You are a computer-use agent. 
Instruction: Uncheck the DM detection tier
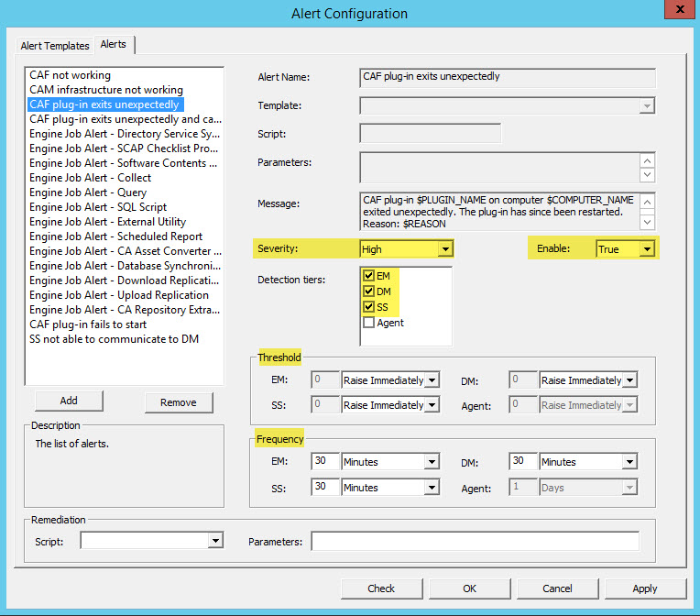[368, 291]
